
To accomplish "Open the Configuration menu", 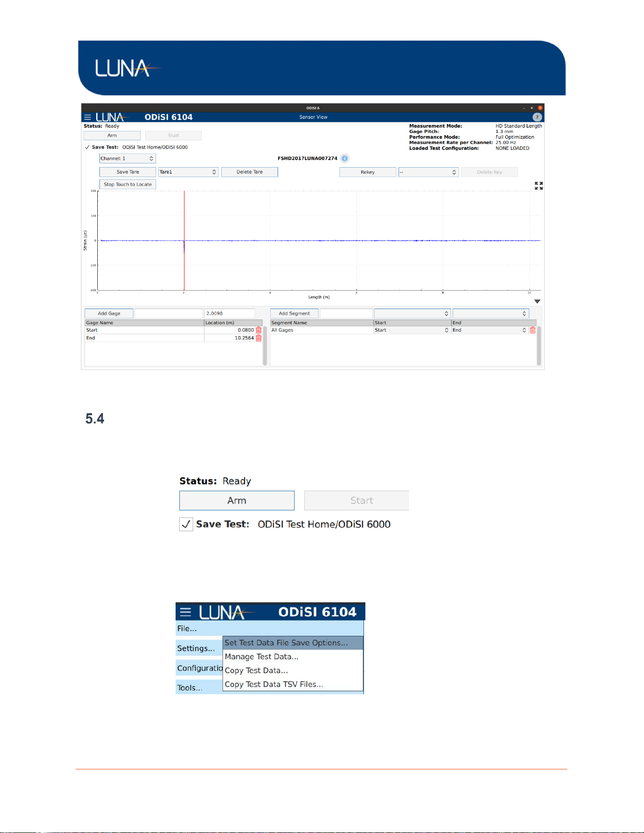I will point(200,669).
